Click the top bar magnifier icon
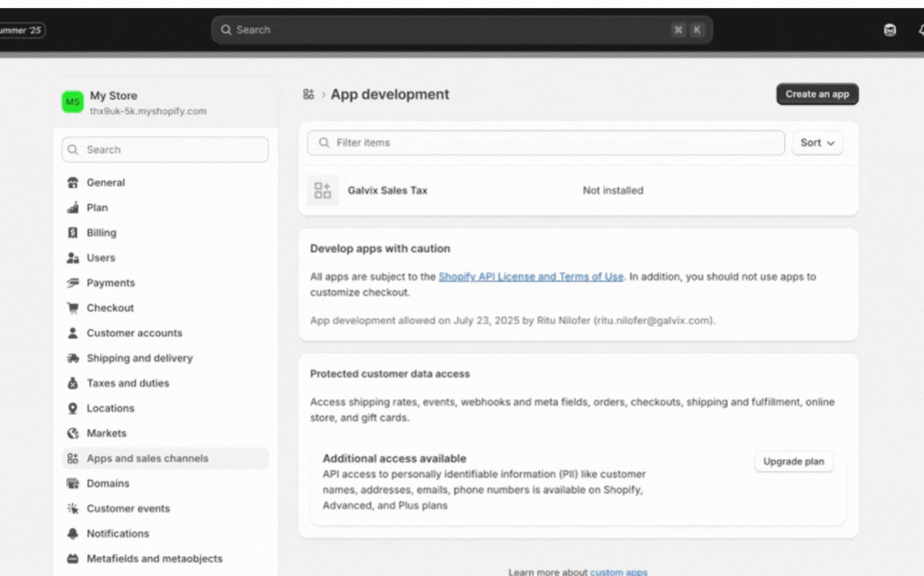 coord(226,30)
